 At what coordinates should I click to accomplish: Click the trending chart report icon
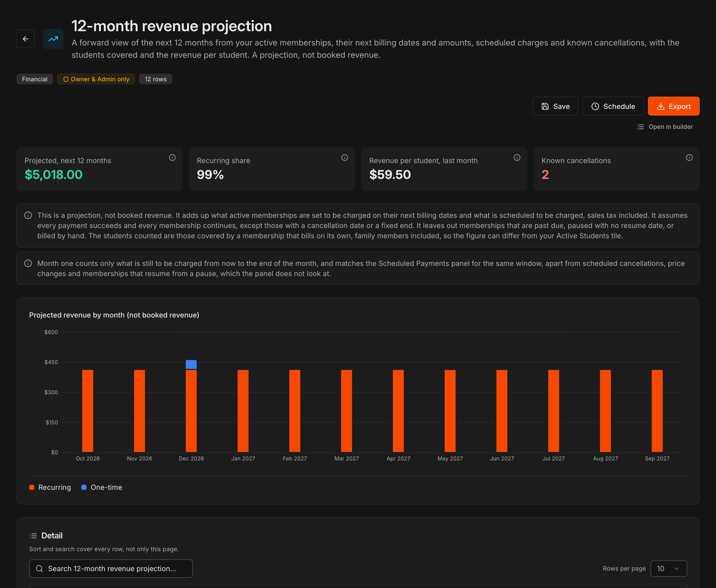(x=53, y=39)
